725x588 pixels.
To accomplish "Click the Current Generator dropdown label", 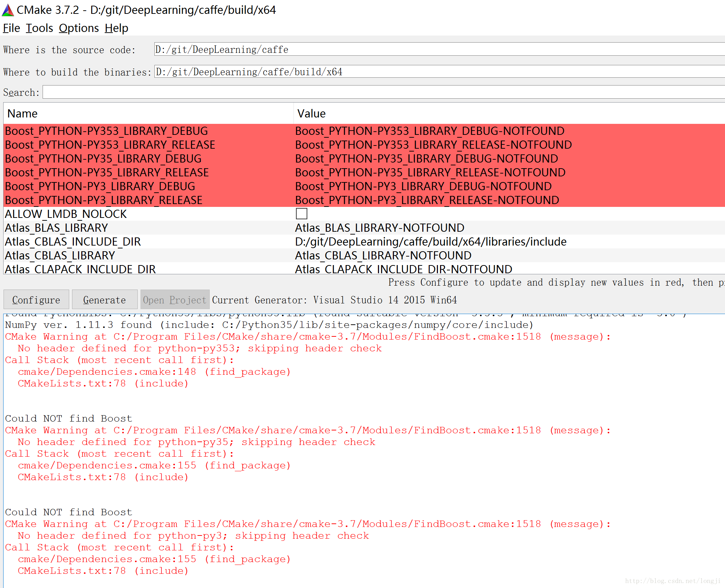I will [258, 300].
